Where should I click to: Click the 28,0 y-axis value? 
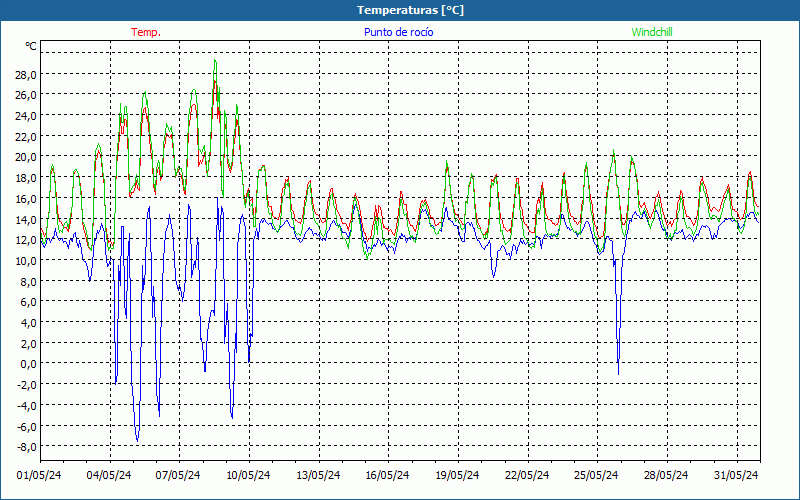[x=26, y=75]
